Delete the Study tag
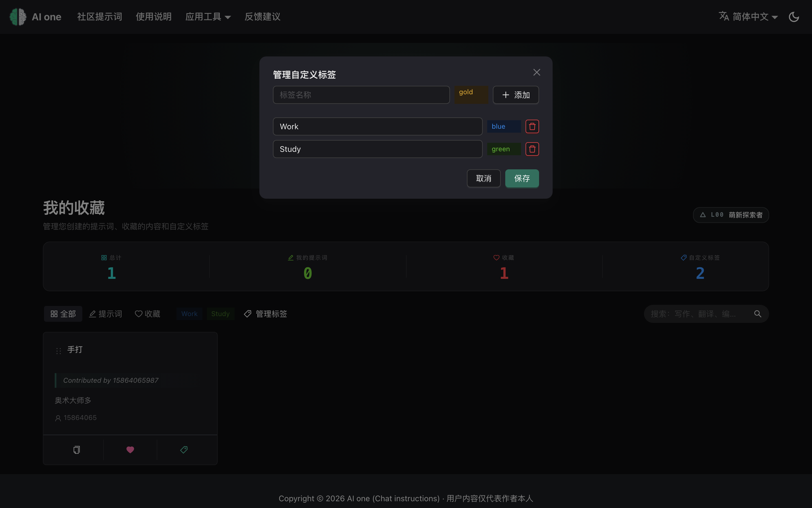Image resolution: width=812 pixels, height=508 pixels. [532, 149]
